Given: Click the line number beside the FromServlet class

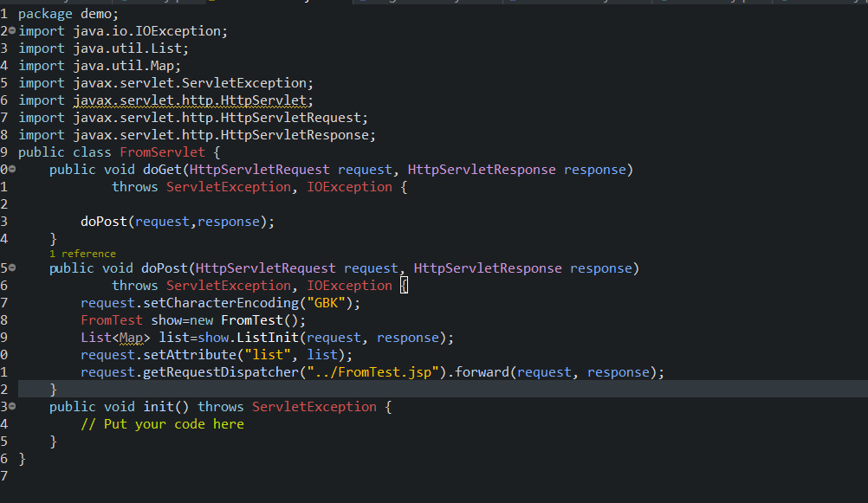Looking at the screenshot, I should [x=3, y=152].
